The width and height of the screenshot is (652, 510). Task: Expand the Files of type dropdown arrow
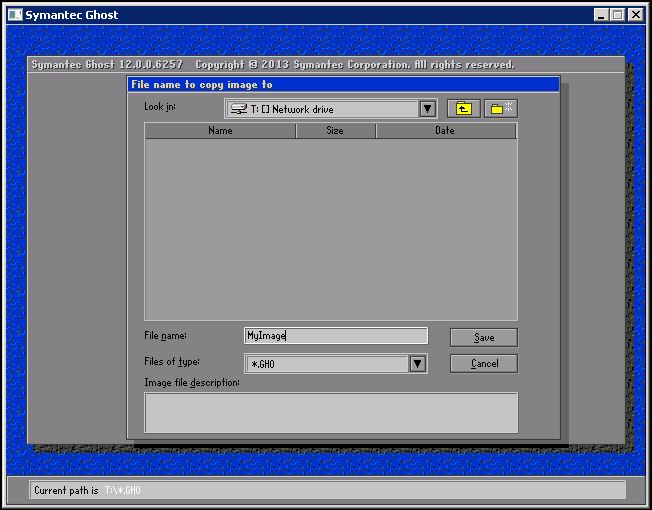point(418,364)
